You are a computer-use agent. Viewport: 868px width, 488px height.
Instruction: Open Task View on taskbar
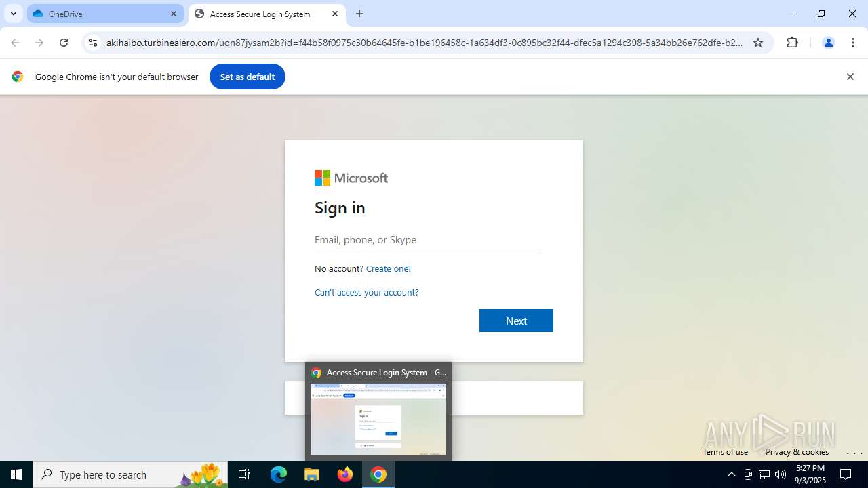244,474
